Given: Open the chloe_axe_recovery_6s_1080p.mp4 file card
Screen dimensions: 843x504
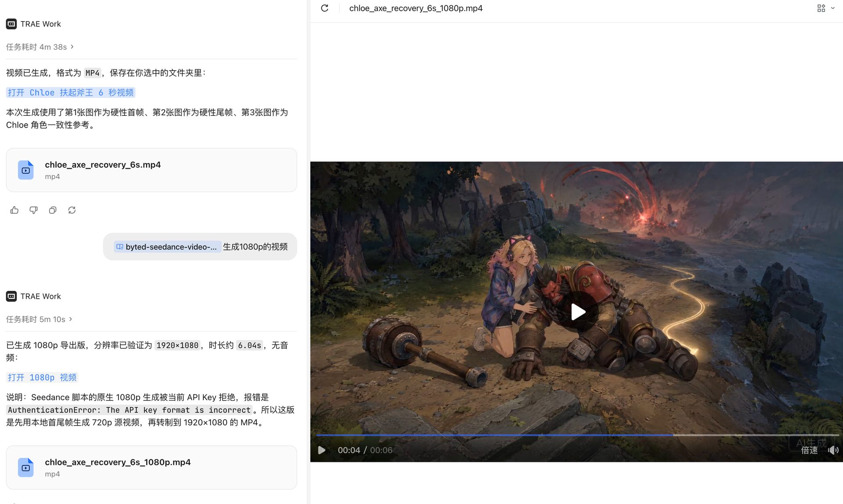Looking at the screenshot, I should (x=151, y=468).
